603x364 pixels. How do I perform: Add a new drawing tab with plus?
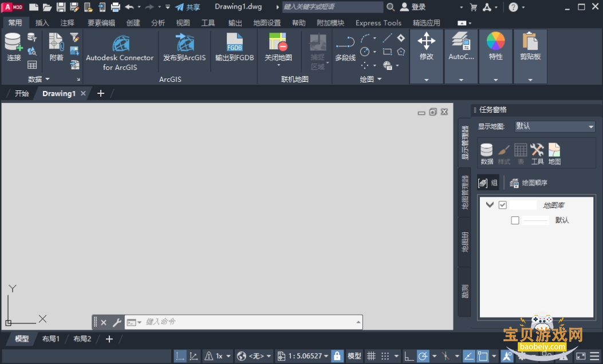click(100, 93)
